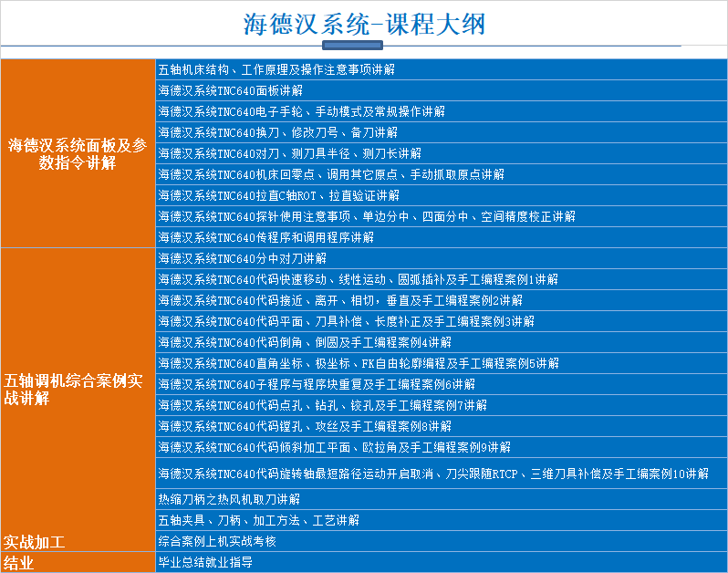
Task: Click the 海德汉系统-课程大纲 title
Action: pos(364,24)
